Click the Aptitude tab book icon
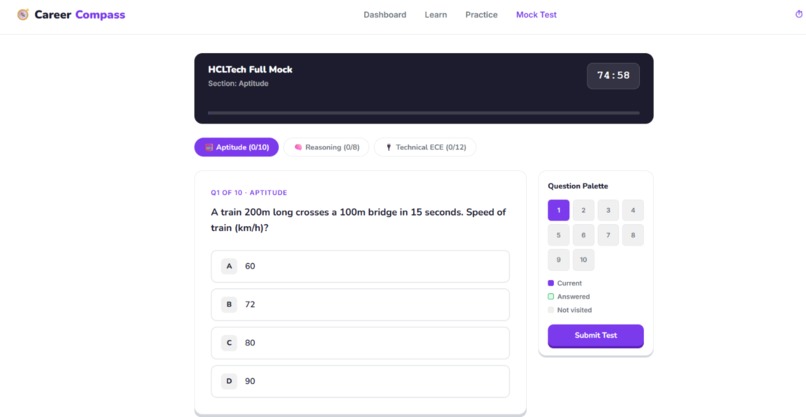The image size is (806, 417). (209, 148)
